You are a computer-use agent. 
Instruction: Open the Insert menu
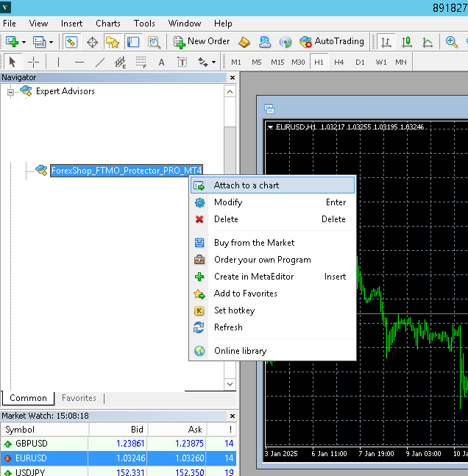[71, 24]
